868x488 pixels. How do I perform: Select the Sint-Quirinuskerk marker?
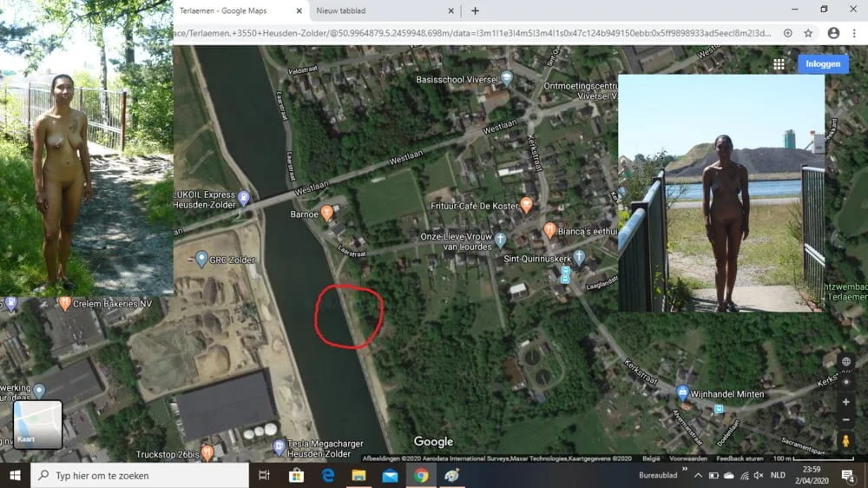(x=578, y=257)
